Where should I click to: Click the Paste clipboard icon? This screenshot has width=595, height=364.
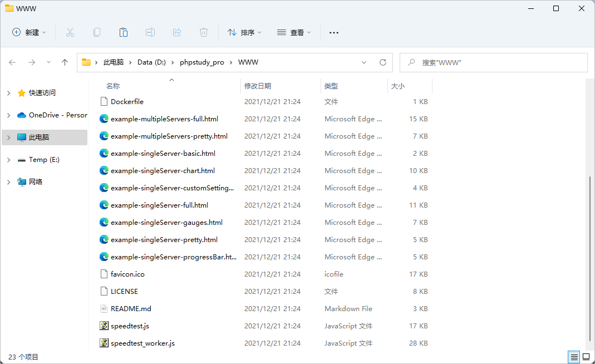(124, 32)
